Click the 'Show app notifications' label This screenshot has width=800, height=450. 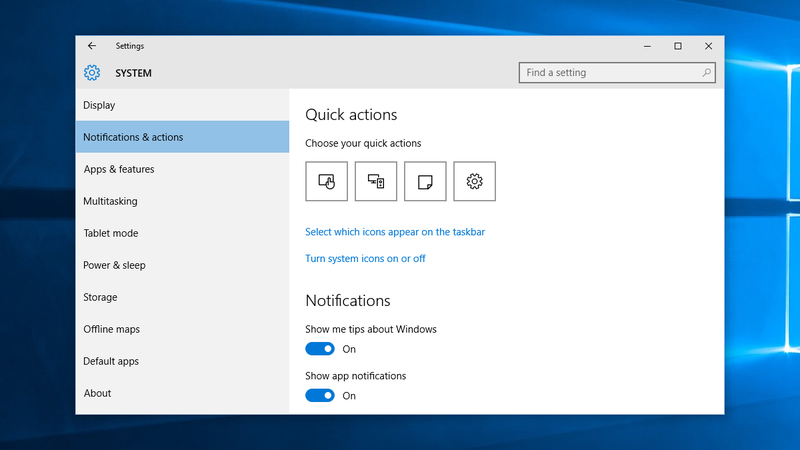click(356, 376)
